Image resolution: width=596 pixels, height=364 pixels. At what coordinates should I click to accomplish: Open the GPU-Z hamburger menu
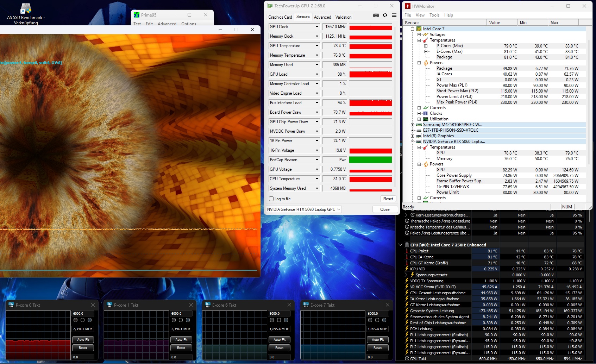tap(394, 15)
